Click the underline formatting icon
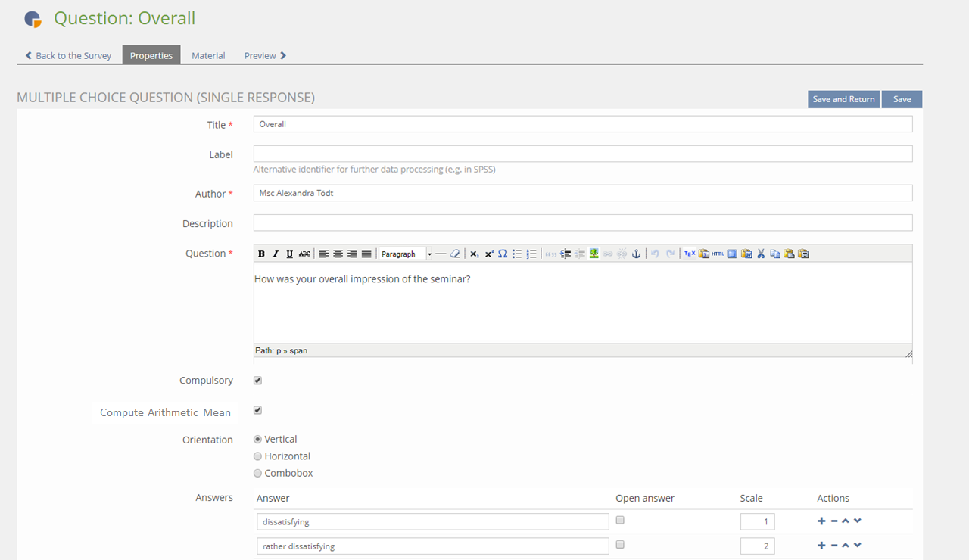The image size is (969, 560). click(290, 254)
